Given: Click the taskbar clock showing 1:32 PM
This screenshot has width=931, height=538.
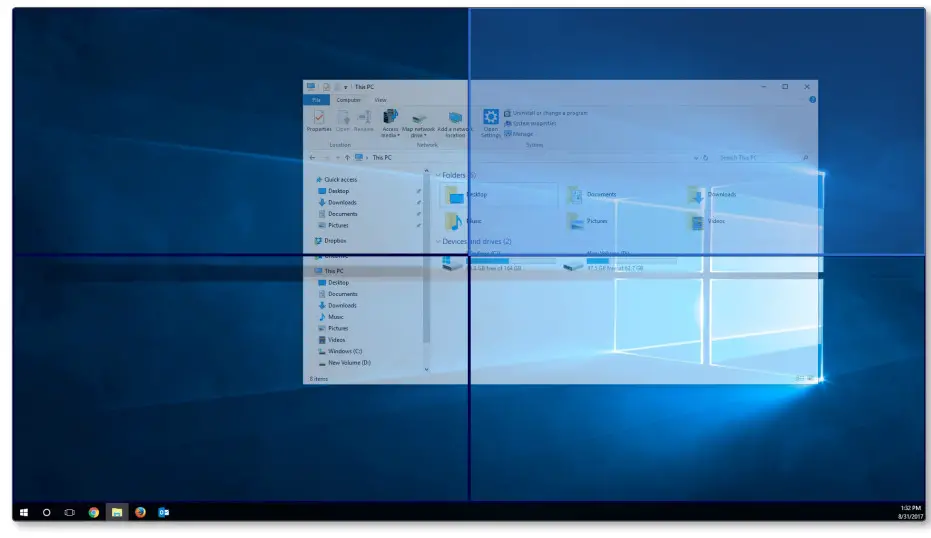Looking at the screenshot, I should (910, 512).
